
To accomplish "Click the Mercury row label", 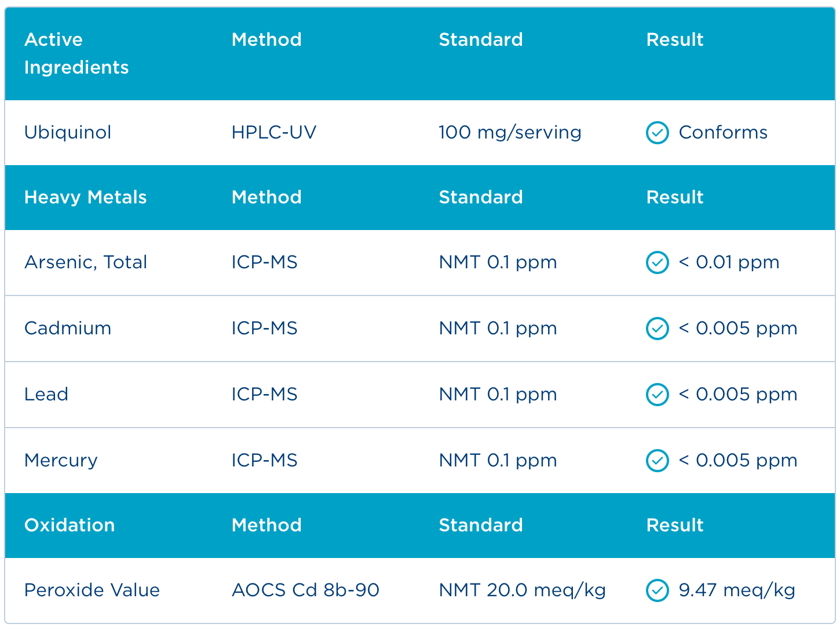I will tap(61, 461).
